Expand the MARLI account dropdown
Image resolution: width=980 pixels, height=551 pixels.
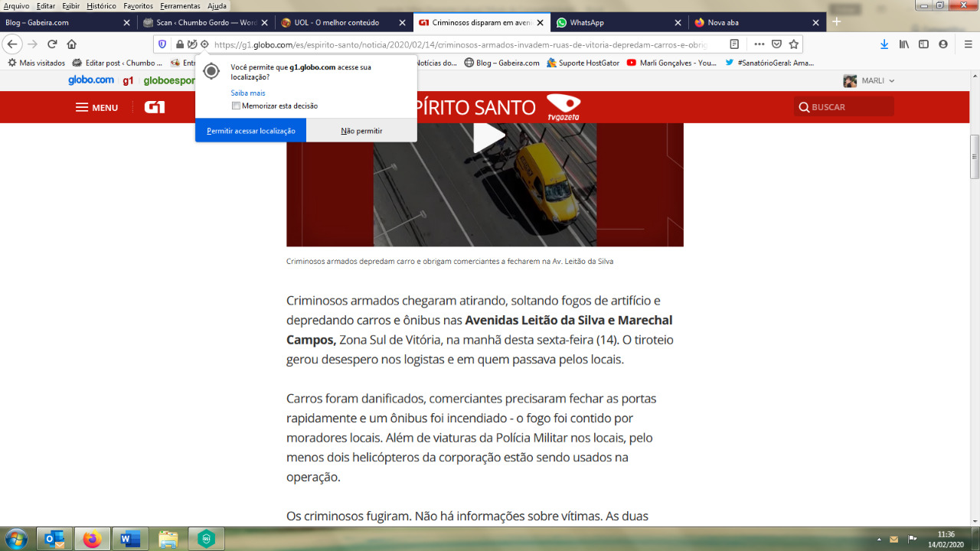coord(870,80)
